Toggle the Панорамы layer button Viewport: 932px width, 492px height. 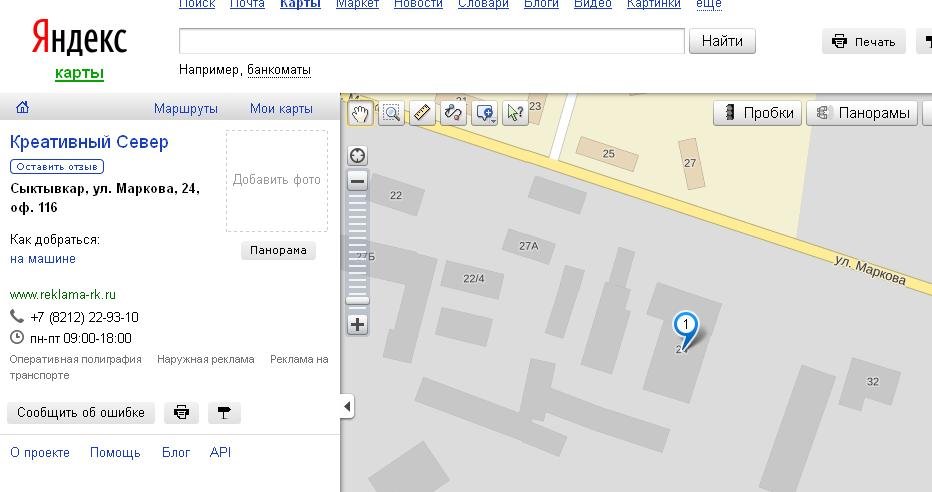coord(863,113)
